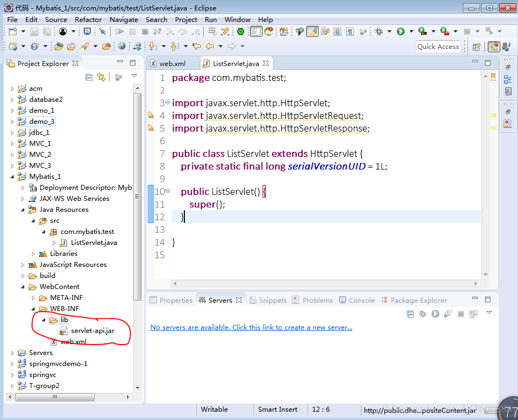518x420 pixels.
Task: Open Project Explorer View Menu triangle
Action: coord(134,76)
